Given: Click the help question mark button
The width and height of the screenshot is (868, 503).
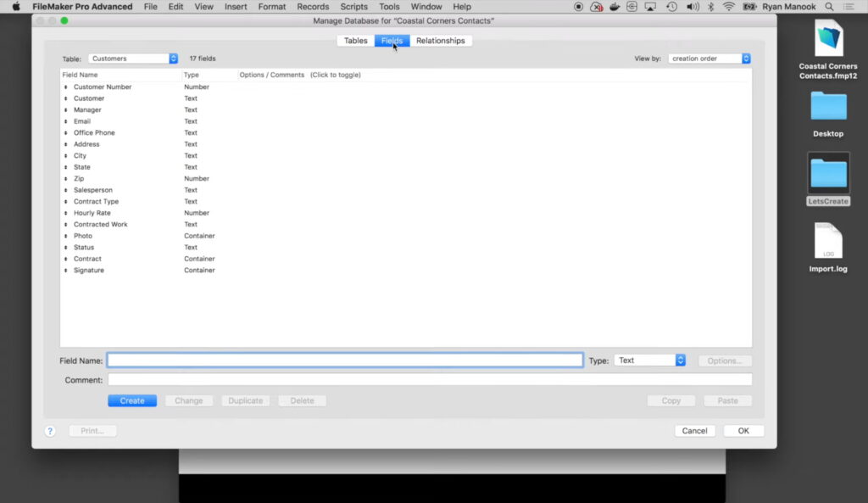Looking at the screenshot, I should pos(50,431).
